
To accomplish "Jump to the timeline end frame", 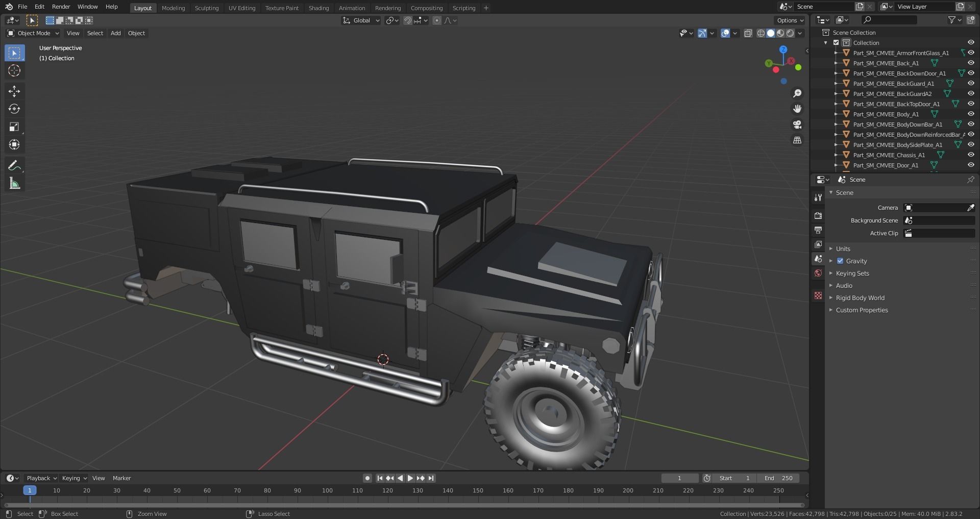I will (x=431, y=478).
